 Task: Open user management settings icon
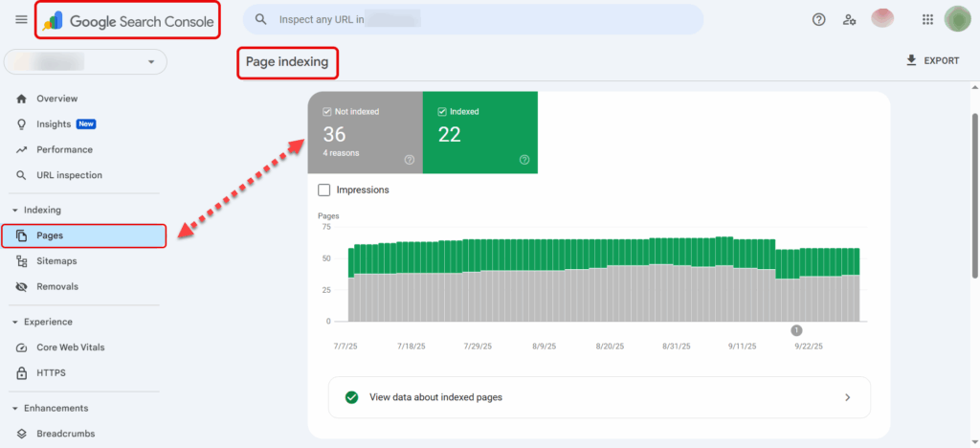[849, 19]
